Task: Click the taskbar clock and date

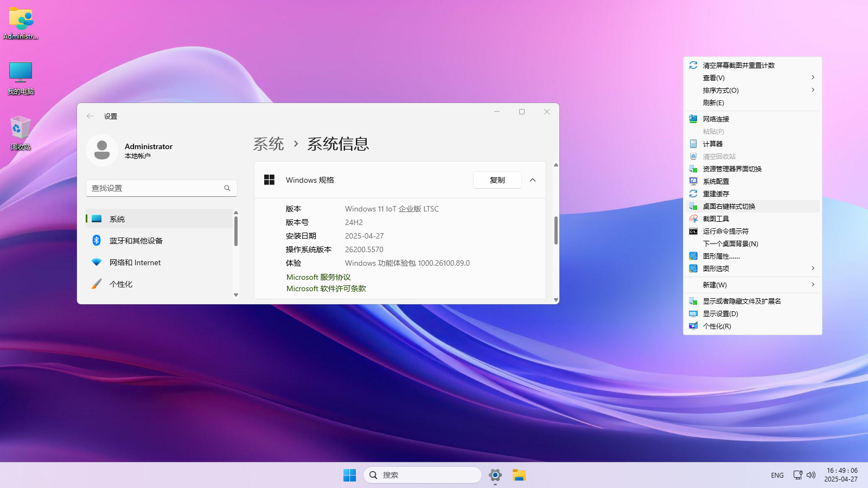Action: point(841,475)
